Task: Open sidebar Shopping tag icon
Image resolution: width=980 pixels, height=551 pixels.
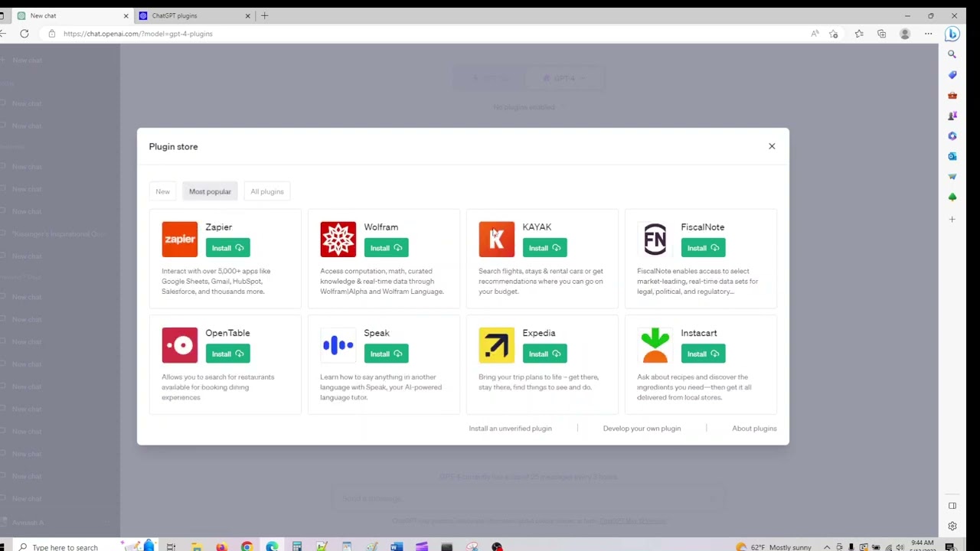Action: [952, 75]
